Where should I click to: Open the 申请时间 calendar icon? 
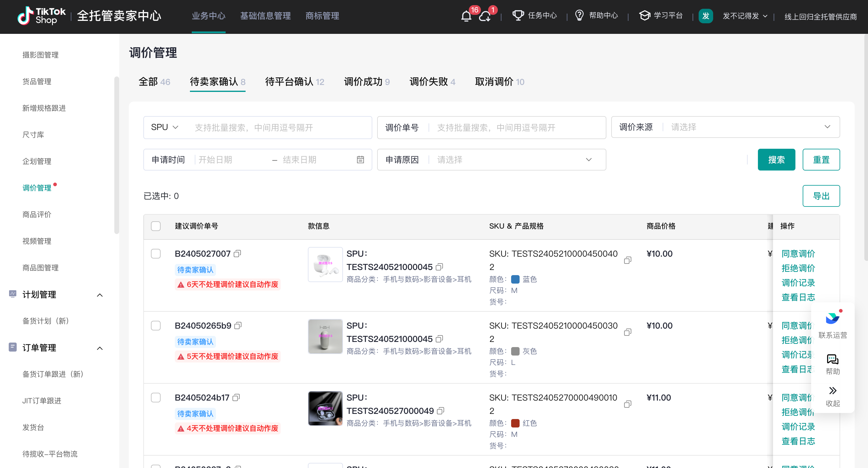360,160
